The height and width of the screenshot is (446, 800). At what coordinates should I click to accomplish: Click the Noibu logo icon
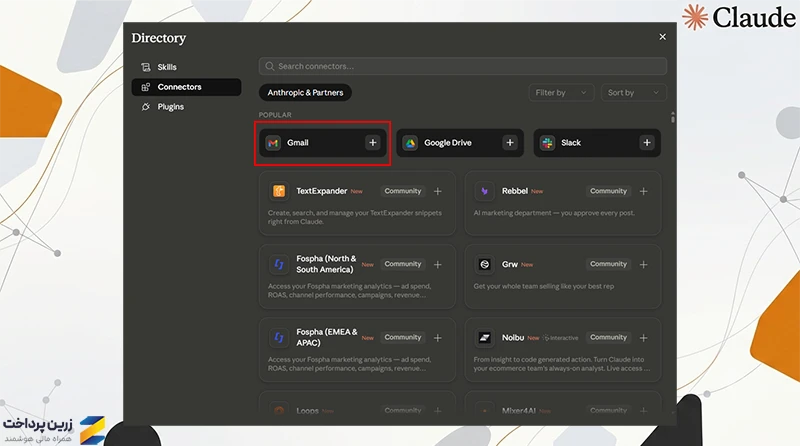[x=484, y=338]
